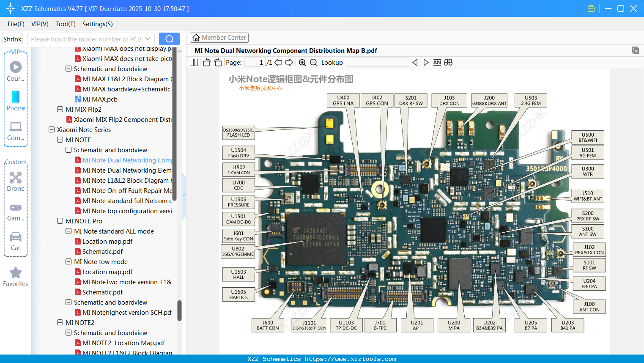This screenshot has height=363, width=644.
Task: Click the Favorites star icon
Action: point(15,273)
